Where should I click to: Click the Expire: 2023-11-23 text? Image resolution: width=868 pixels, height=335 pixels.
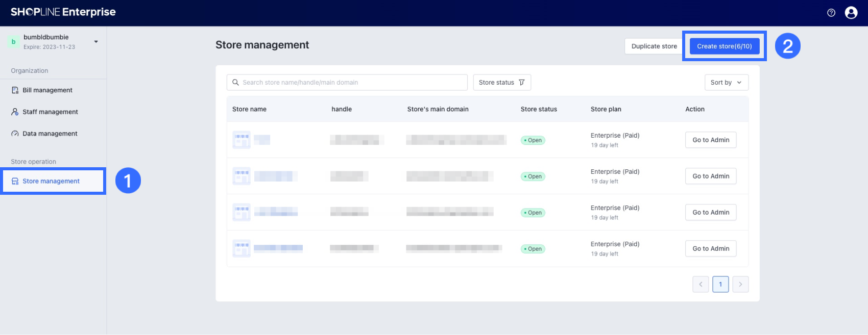(49, 47)
